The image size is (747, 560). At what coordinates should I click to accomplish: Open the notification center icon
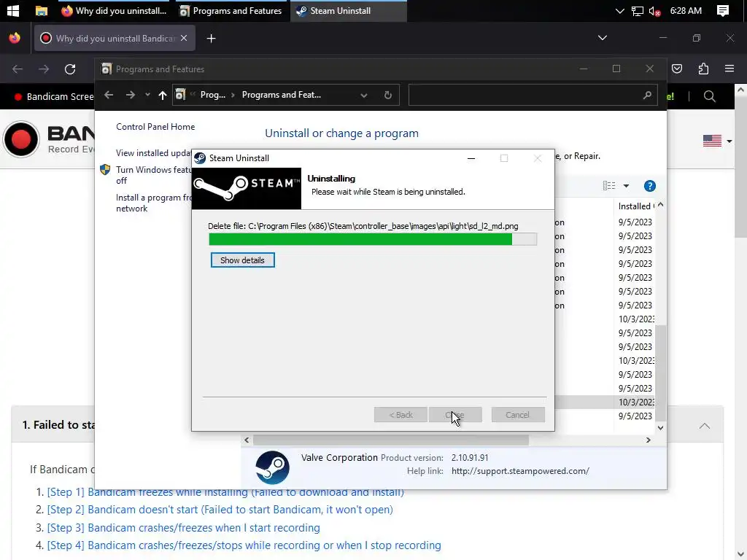tap(723, 10)
